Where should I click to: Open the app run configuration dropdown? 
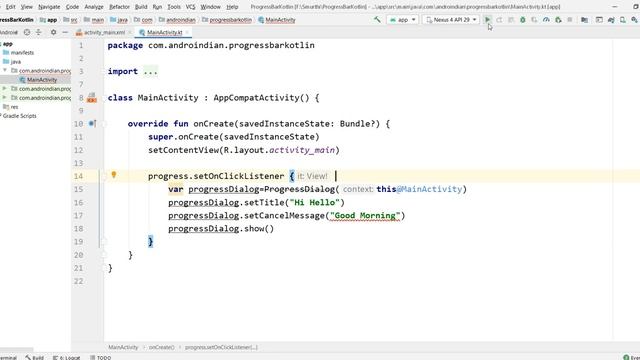point(403,20)
